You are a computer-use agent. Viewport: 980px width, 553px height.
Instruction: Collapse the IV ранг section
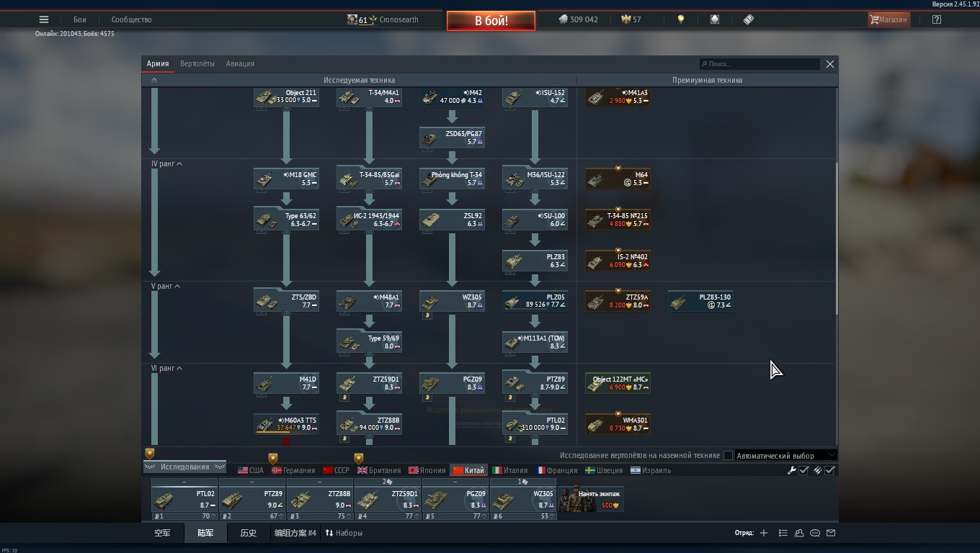pos(166,163)
